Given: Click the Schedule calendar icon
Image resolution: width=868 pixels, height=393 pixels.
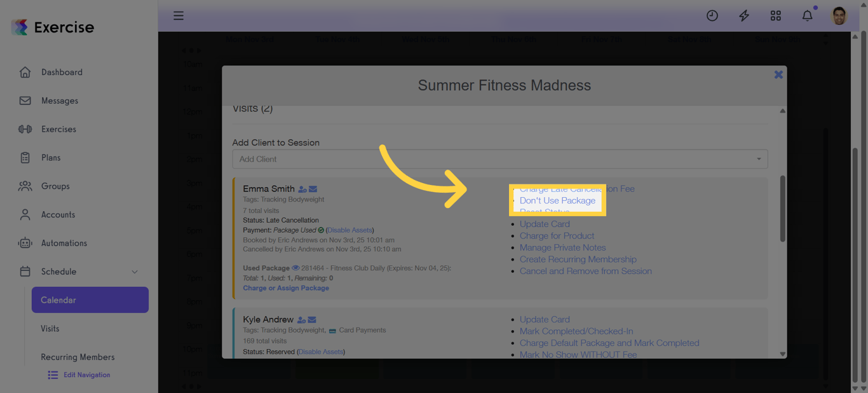Looking at the screenshot, I should pyautogui.click(x=25, y=272).
